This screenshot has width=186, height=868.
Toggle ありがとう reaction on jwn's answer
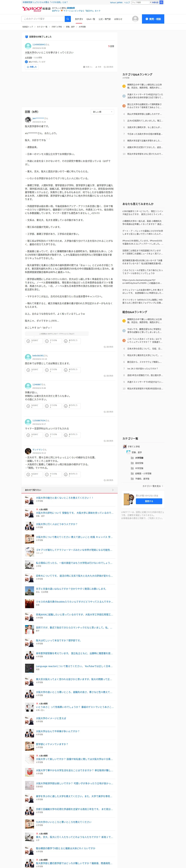point(72,341)
